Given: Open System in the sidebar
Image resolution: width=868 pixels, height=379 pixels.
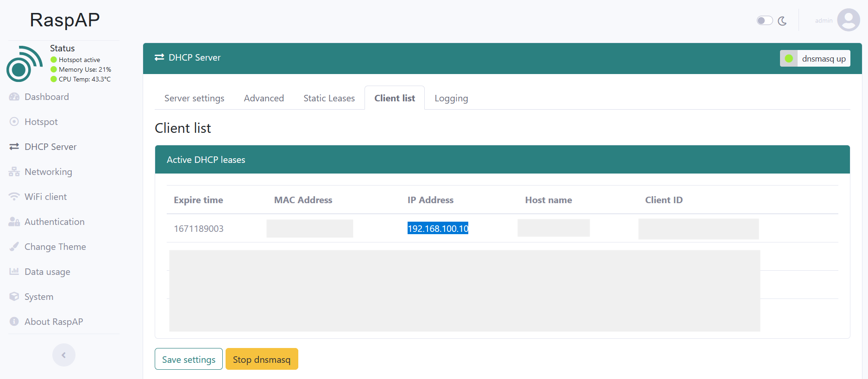Looking at the screenshot, I should pyautogui.click(x=39, y=297).
